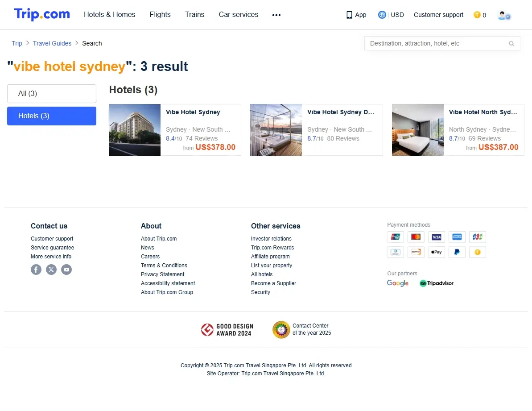Open the user account avatar
Image resolution: width=532 pixels, height=411 pixels.
(x=504, y=15)
